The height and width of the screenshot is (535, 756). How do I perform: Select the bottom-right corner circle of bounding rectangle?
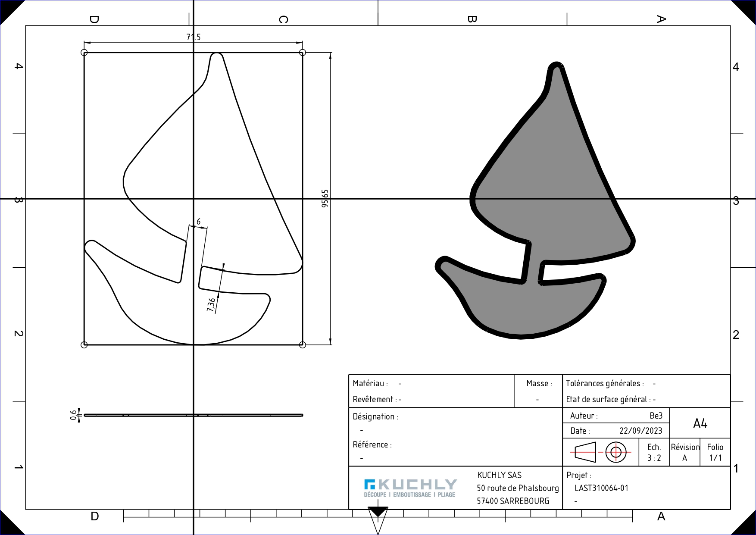click(303, 345)
